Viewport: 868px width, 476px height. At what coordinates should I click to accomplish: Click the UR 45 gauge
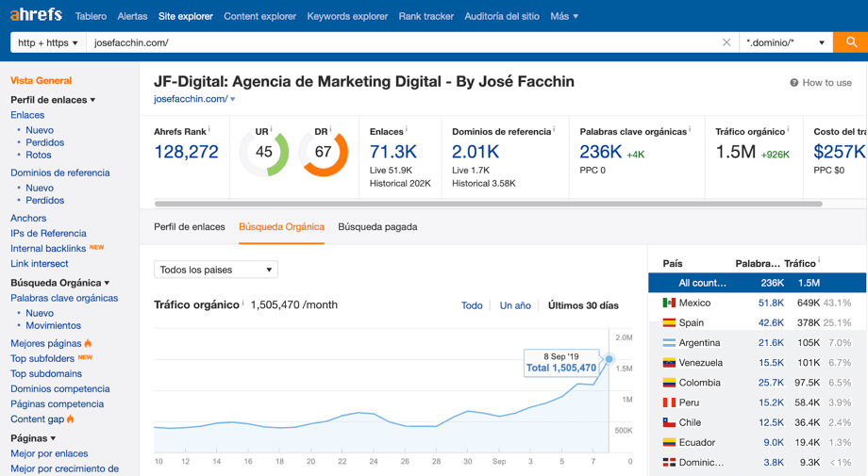coord(264,152)
